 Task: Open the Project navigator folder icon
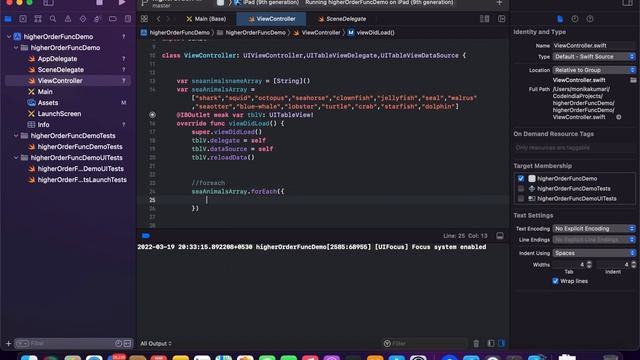pos(8,19)
